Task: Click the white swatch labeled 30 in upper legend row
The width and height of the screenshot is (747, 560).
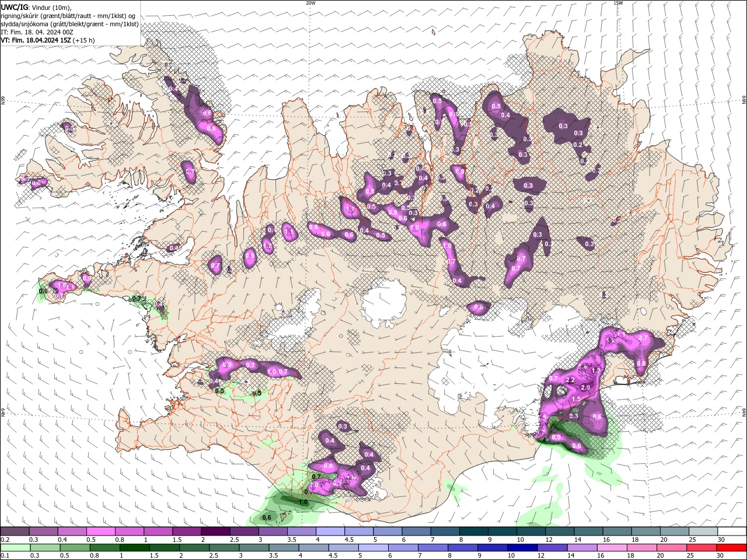Action: click(732, 531)
